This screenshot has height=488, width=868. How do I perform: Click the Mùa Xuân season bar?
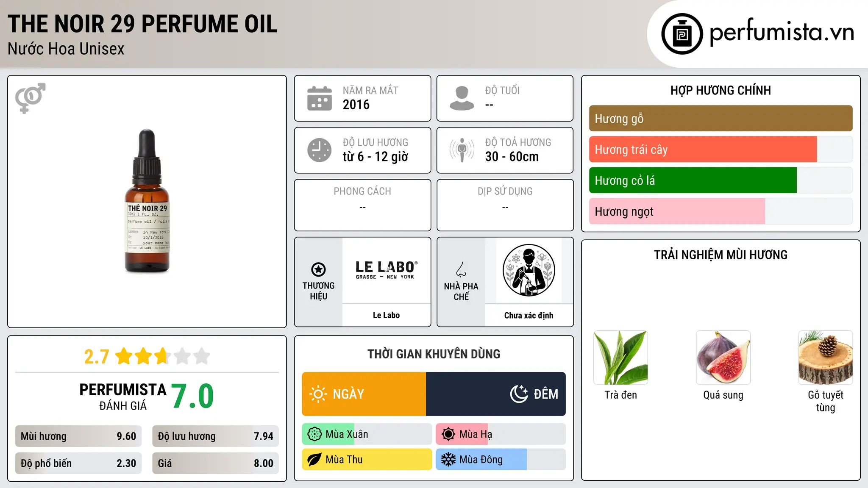(367, 434)
